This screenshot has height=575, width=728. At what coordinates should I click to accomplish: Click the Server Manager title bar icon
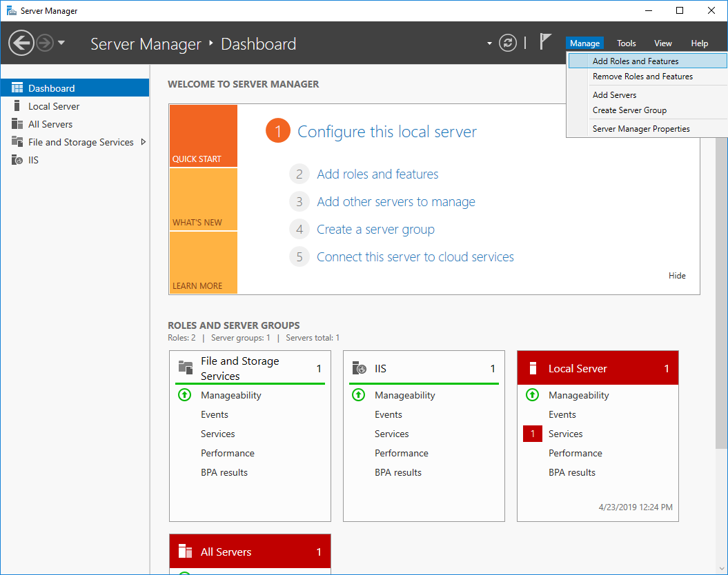click(12, 10)
